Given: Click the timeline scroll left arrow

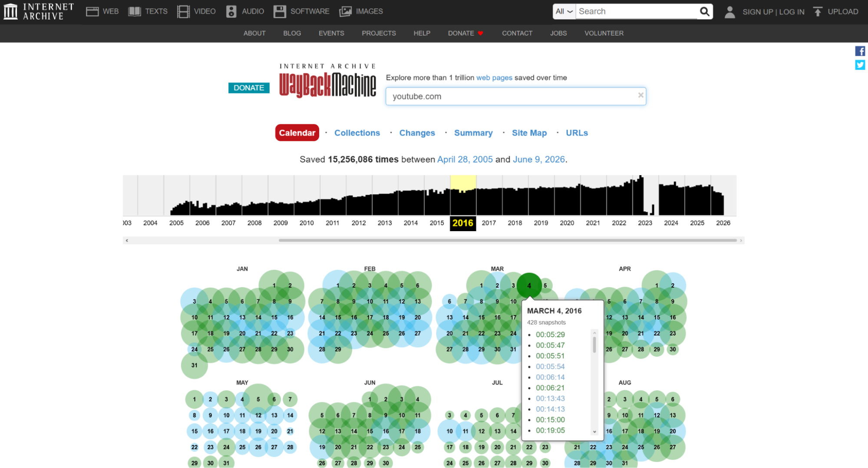Looking at the screenshot, I should (x=127, y=240).
